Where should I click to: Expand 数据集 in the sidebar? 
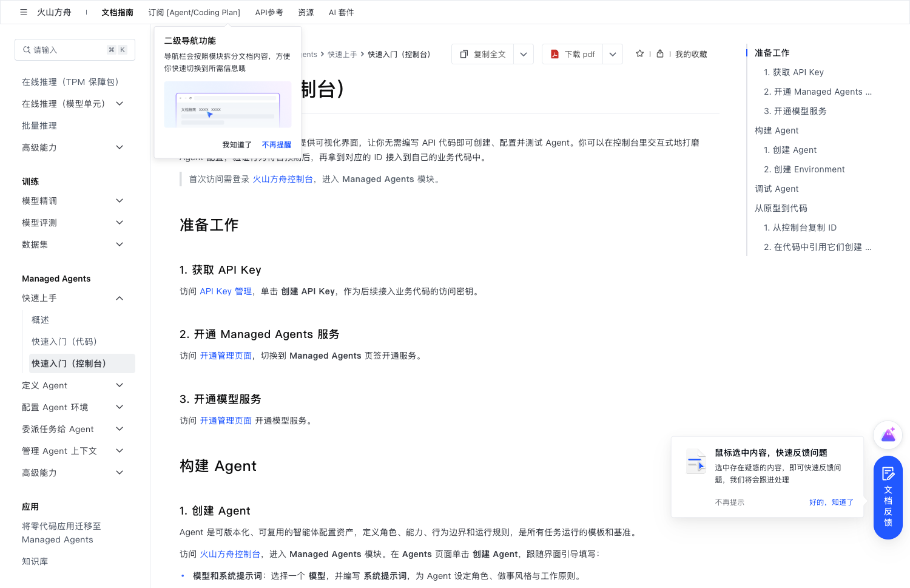pyautogui.click(x=120, y=245)
